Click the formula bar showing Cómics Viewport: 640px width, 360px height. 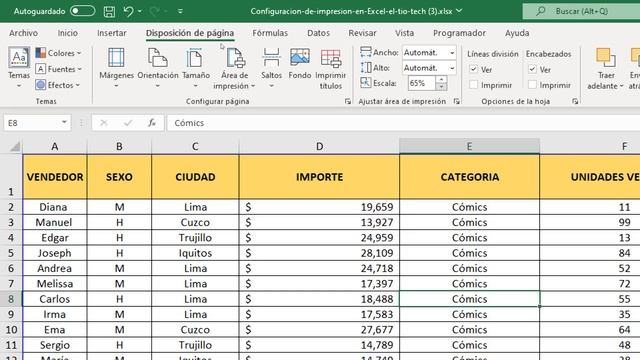click(403, 122)
